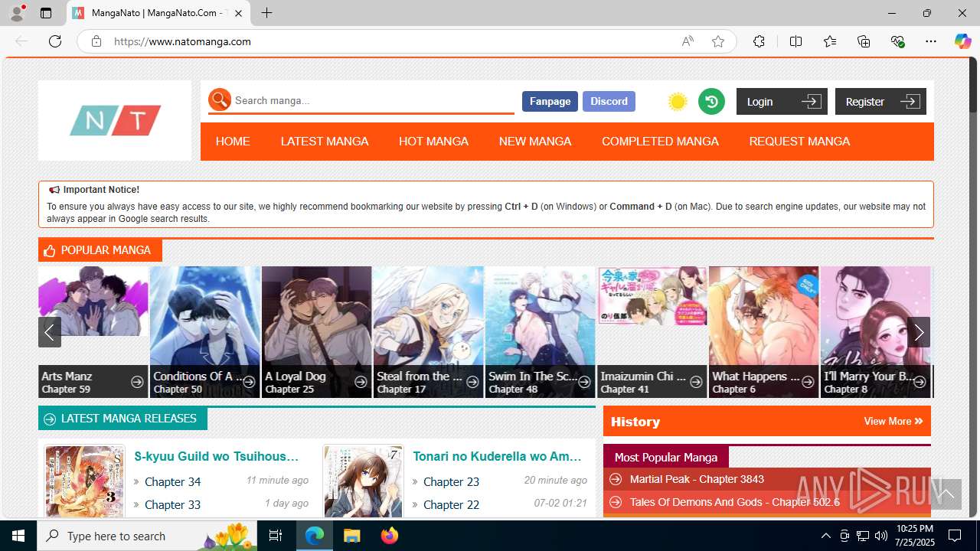Open File Explorer from taskbar

(x=351, y=536)
